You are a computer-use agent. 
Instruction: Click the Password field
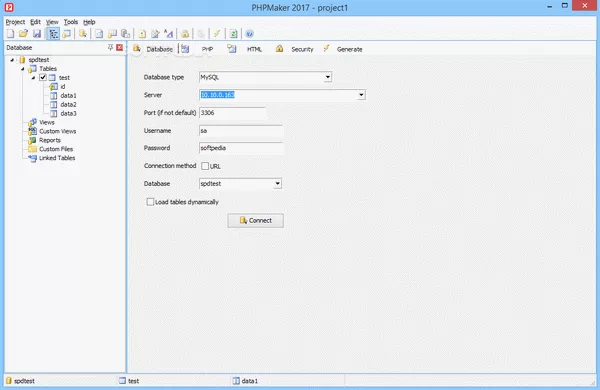(x=241, y=148)
